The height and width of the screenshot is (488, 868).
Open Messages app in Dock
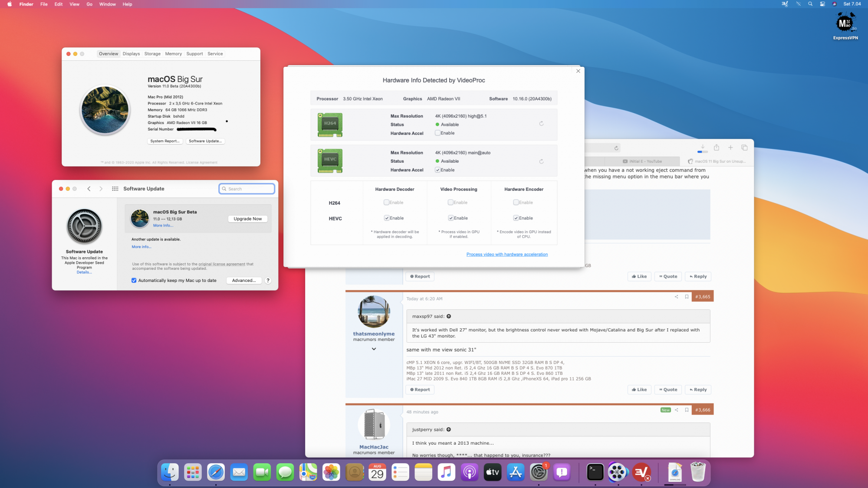[x=285, y=472]
